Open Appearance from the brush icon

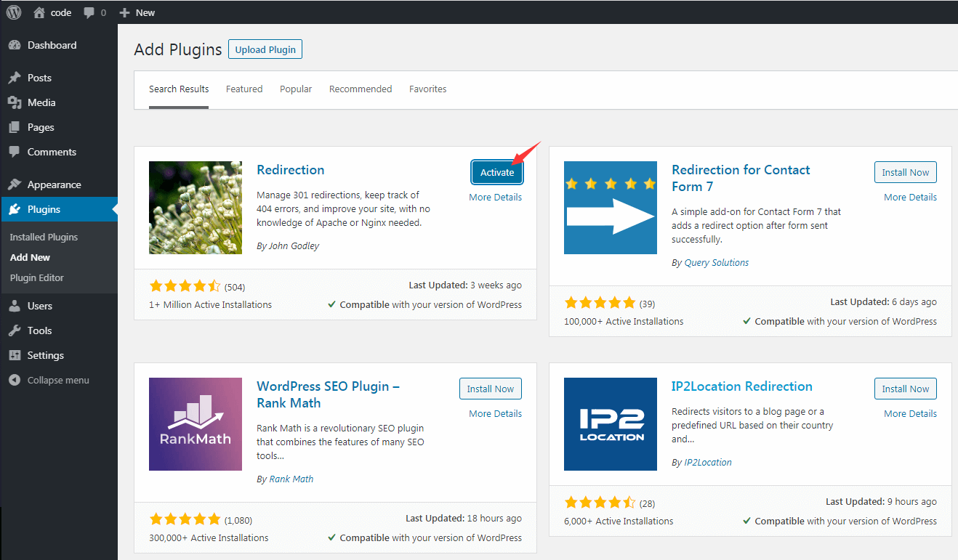click(16, 184)
